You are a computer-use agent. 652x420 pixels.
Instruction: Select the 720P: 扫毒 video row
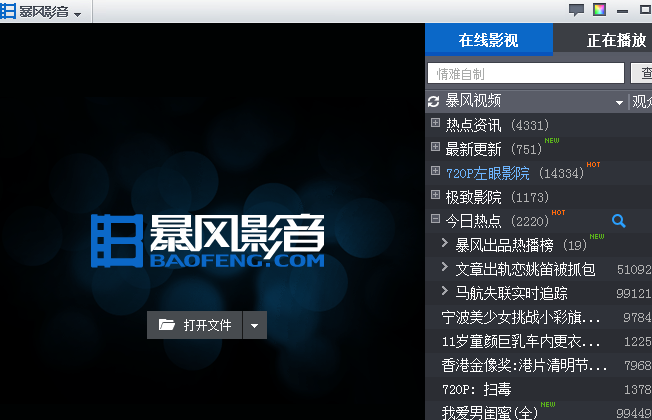[x=538, y=390]
